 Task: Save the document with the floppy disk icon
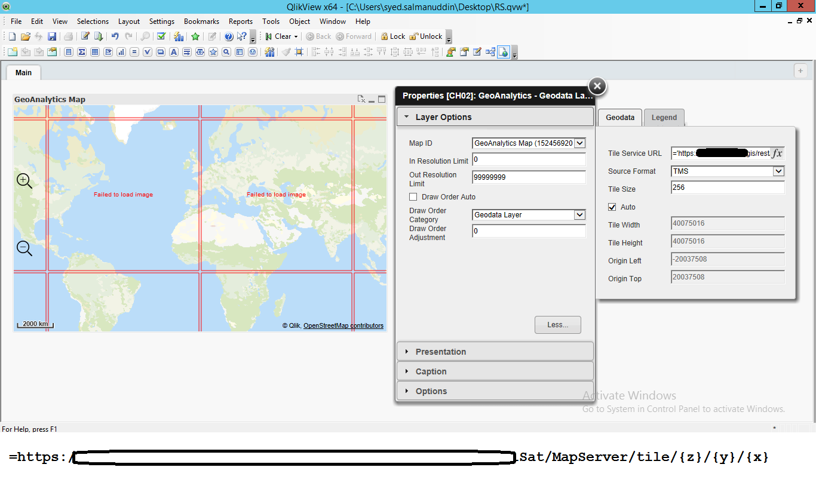coord(52,36)
